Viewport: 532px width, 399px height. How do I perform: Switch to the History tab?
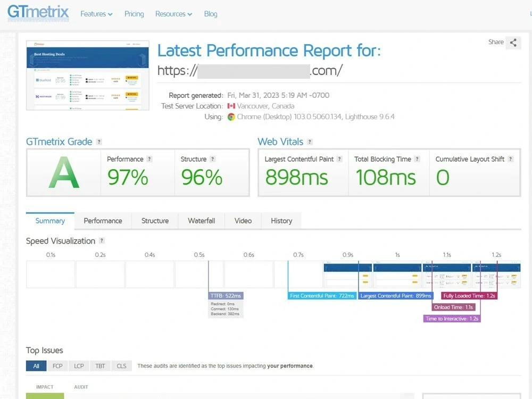point(281,221)
